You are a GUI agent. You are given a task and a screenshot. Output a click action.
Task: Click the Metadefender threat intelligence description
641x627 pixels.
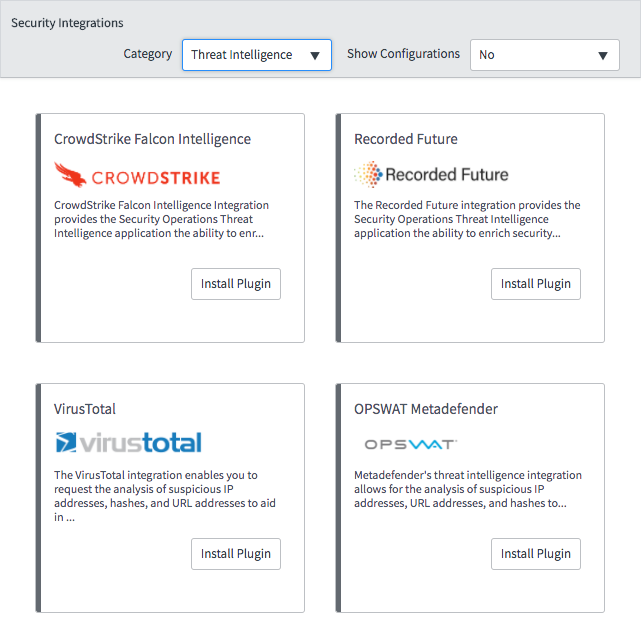click(468, 489)
